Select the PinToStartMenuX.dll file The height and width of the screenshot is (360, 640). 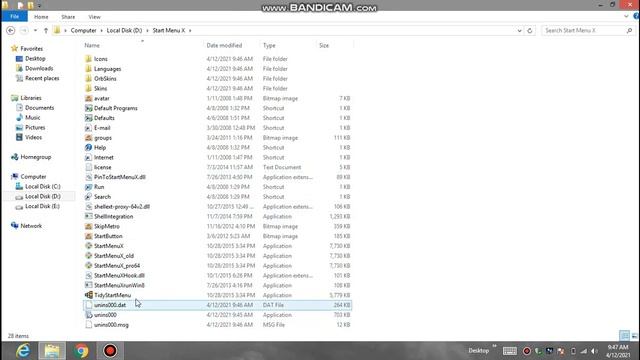point(120,177)
